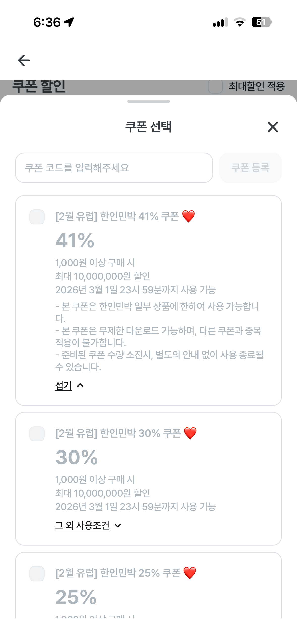Tap the Wi-Fi status icon
The height and width of the screenshot is (644, 297).
[240, 22]
